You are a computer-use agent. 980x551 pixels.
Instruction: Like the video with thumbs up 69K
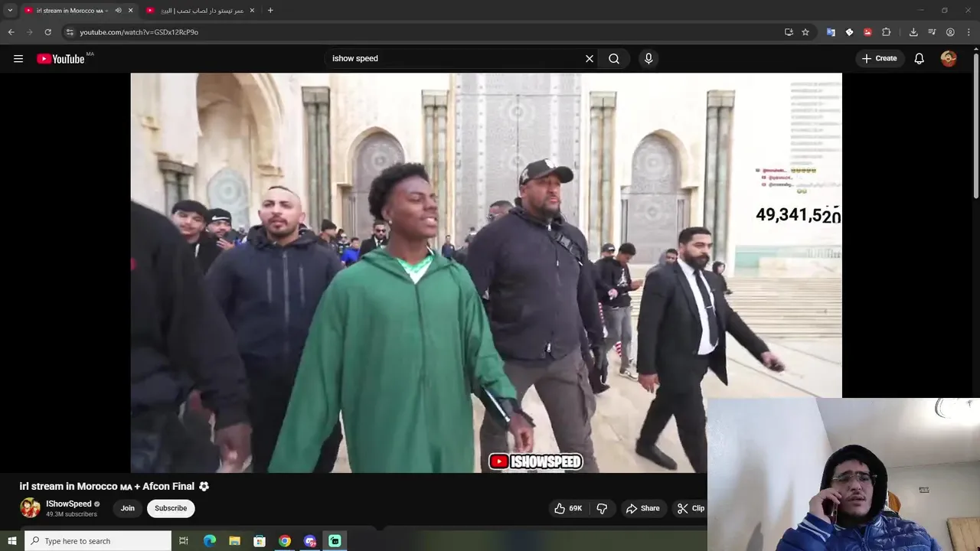(x=569, y=508)
